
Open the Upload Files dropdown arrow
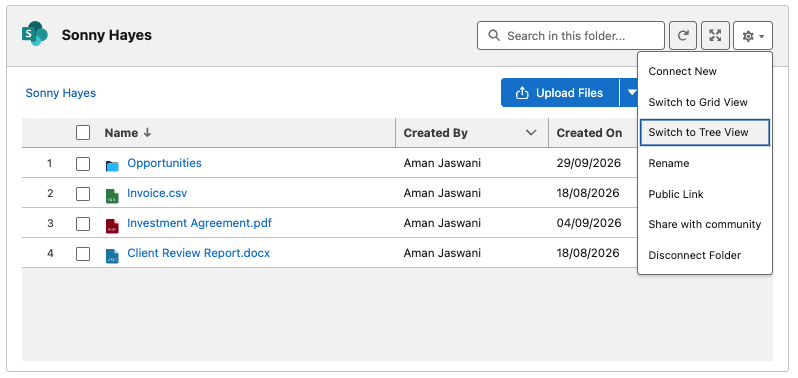(x=630, y=93)
